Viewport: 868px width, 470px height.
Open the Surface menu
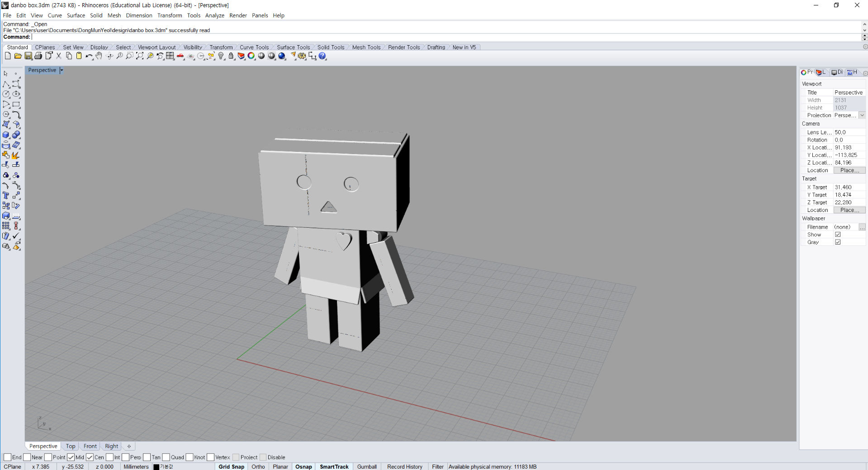pos(76,15)
